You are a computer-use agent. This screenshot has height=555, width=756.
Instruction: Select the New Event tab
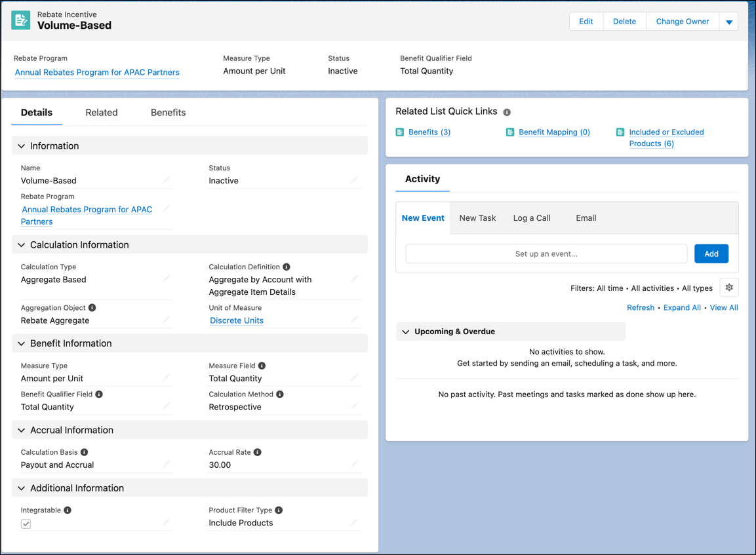tap(423, 218)
